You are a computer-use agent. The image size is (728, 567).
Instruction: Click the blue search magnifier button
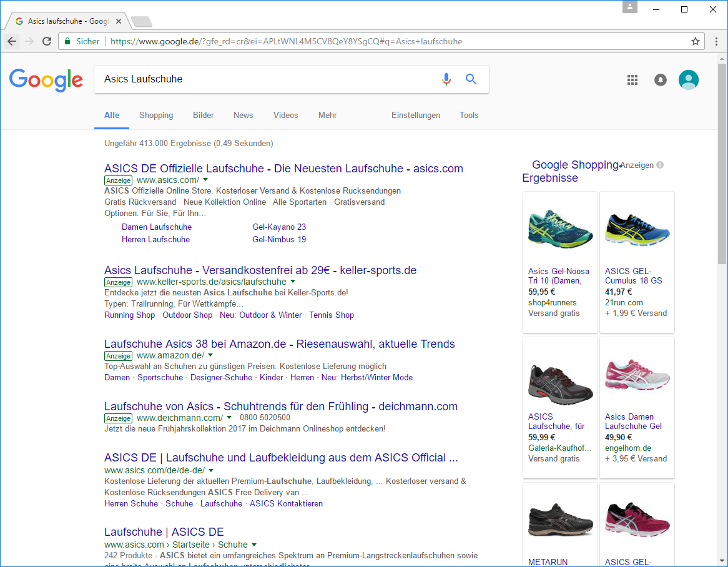click(471, 79)
